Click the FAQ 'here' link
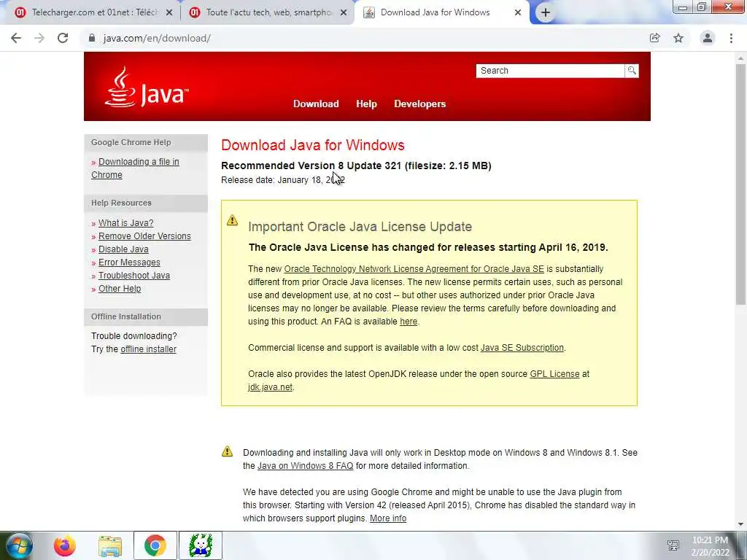747x560 pixels. [409, 322]
